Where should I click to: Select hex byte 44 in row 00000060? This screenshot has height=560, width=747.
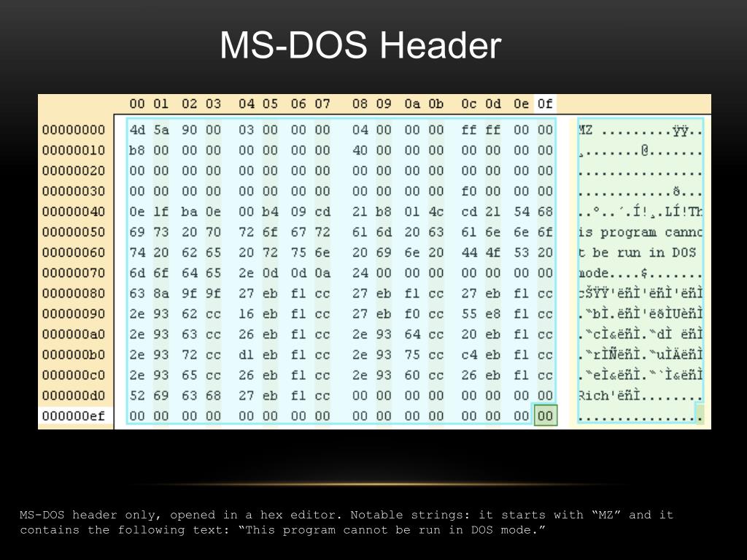(469, 253)
